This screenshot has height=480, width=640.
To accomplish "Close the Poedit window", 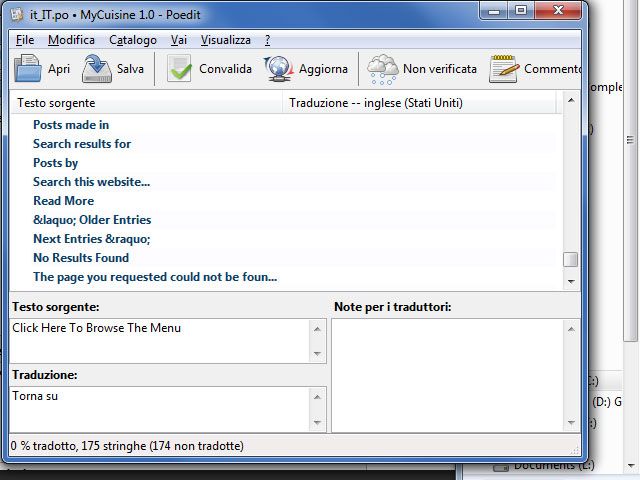I will 558,11.
